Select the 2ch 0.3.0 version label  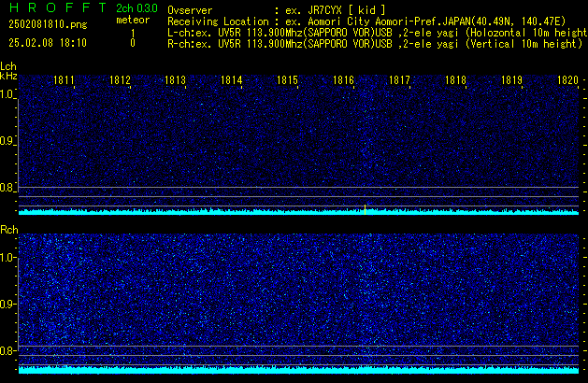click(136, 8)
